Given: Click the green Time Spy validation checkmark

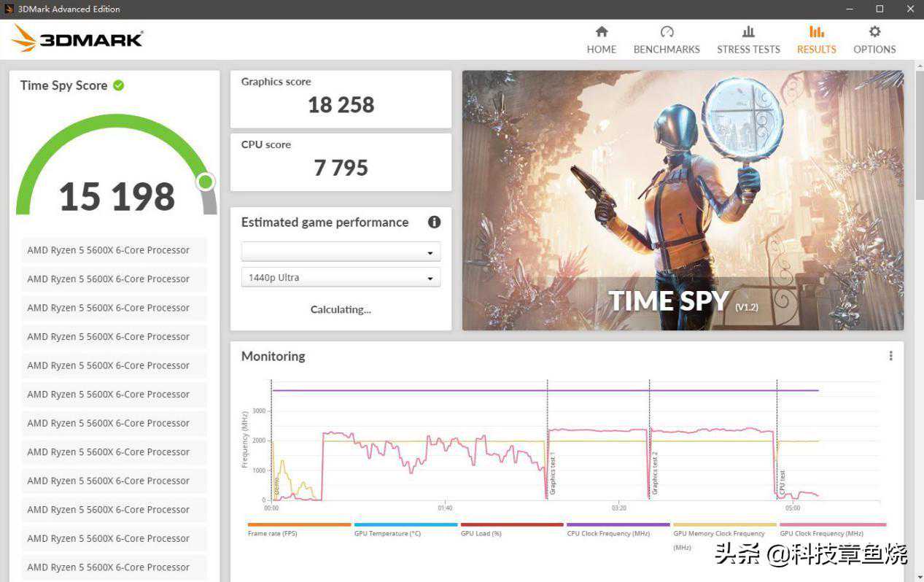Looking at the screenshot, I should (119, 85).
